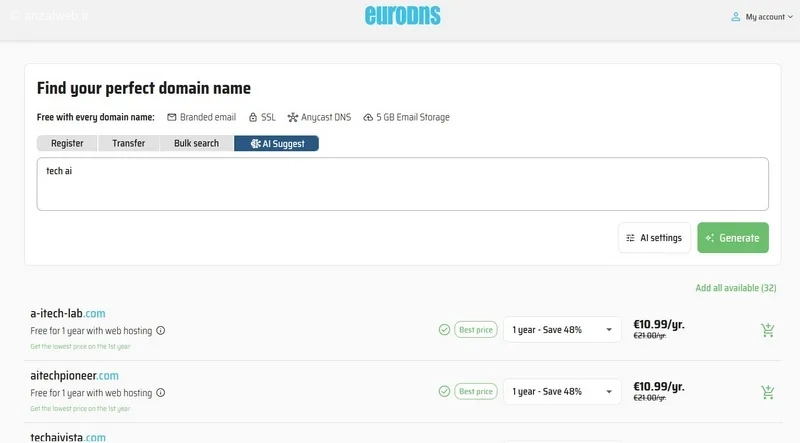Switch to the Bulk search tab
The height and width of the screenshot is (443, 800).
[196, 143]
